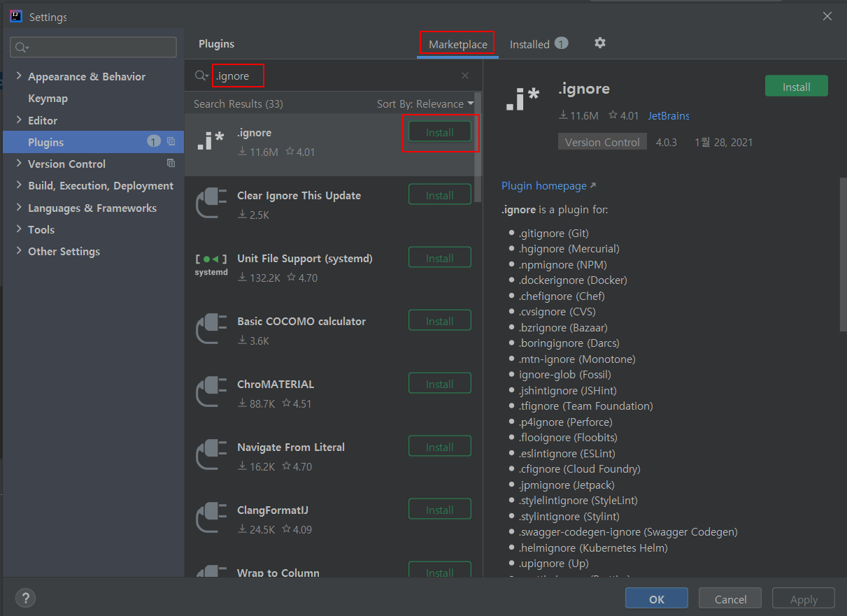Select the .ignore plugin name in results
The height and width of the screenshot is (616, 847).
(x=255, y=133)
